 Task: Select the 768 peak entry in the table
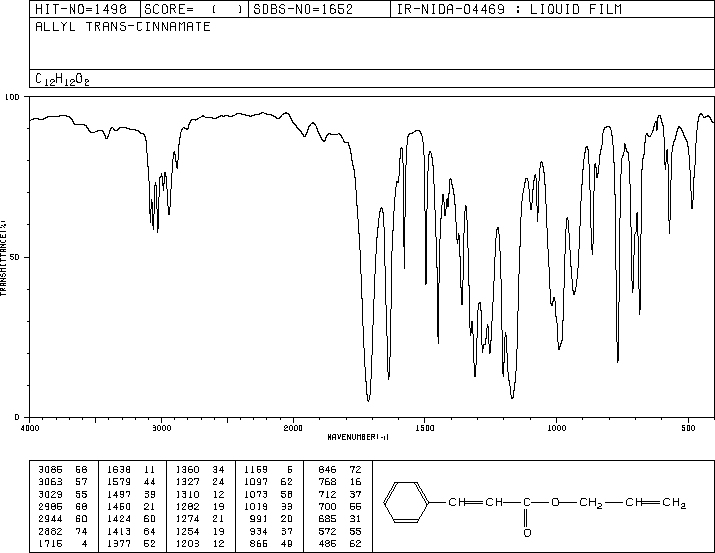tap(340, 481)
